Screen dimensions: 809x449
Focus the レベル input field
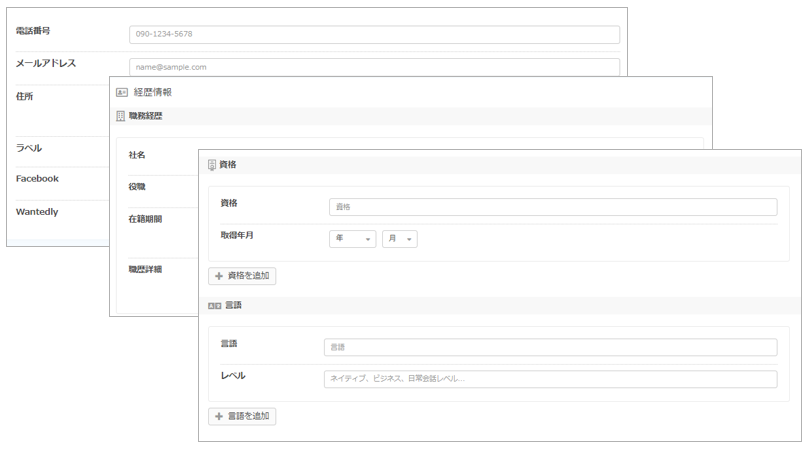point(550,379)
